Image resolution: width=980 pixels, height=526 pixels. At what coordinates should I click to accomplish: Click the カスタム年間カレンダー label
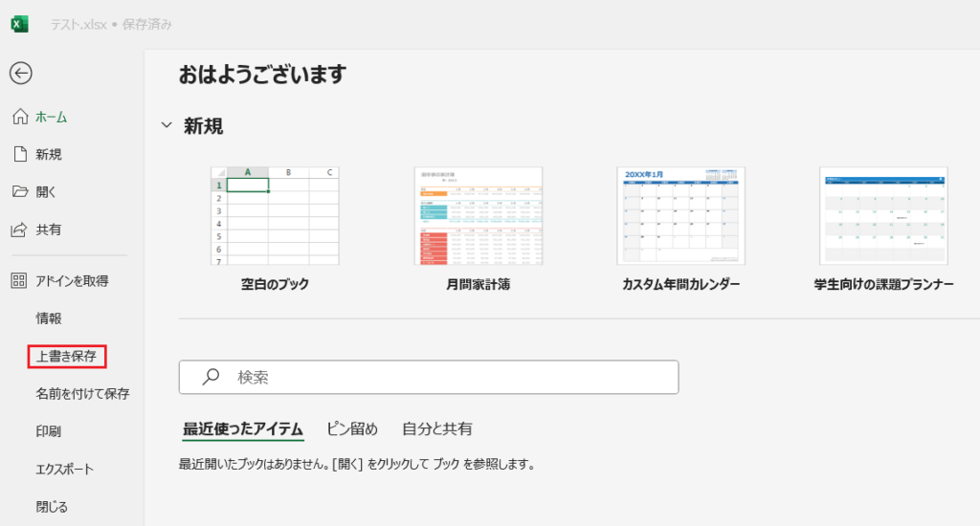click(680, 284)
